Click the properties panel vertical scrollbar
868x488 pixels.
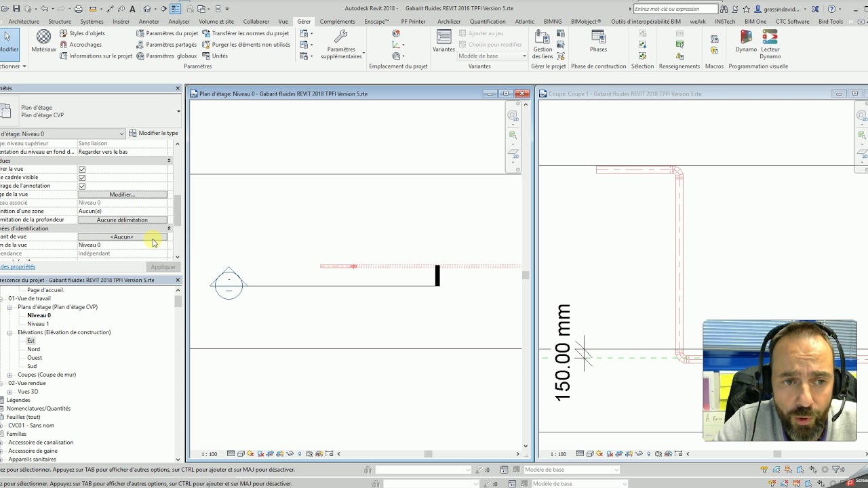178,211
